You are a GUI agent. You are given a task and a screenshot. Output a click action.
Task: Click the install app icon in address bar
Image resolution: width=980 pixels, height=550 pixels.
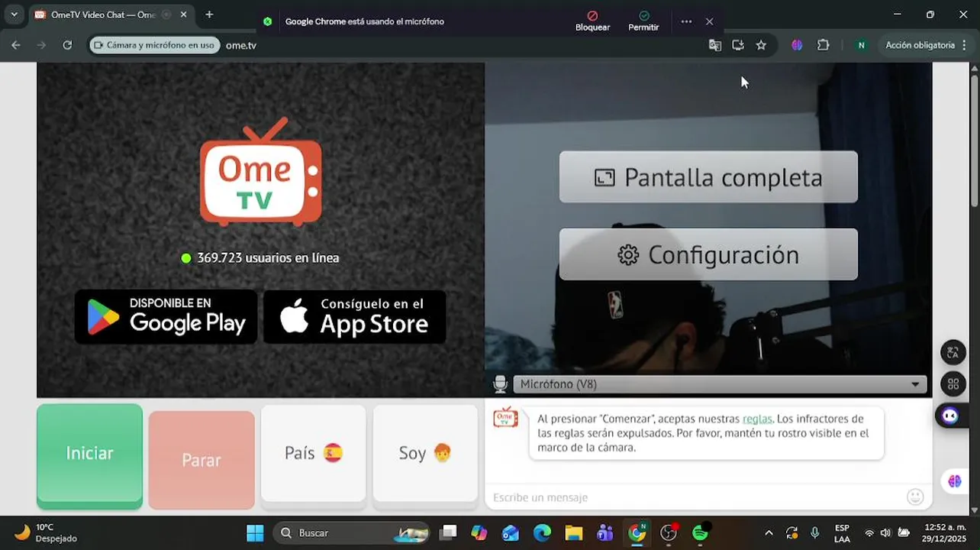[x=737, y=45]
